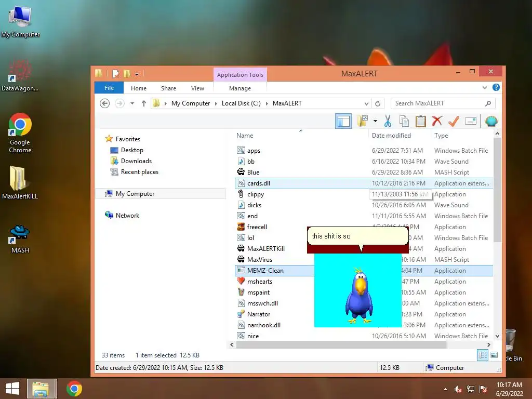Switch to Details view icon in status bar
This screenshot has width=532, height=399.
click(x=483, y=355)
